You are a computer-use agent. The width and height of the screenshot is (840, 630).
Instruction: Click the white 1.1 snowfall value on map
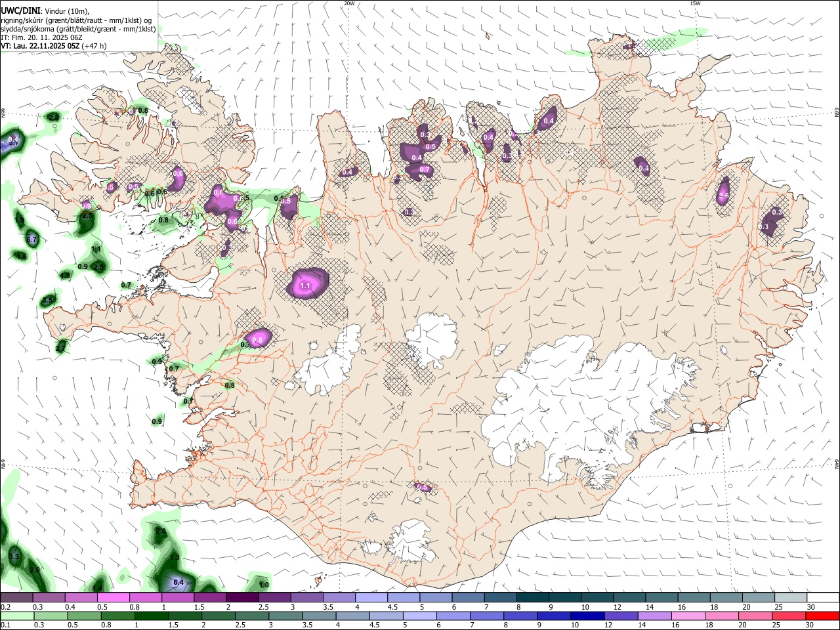tap(305, 286)
